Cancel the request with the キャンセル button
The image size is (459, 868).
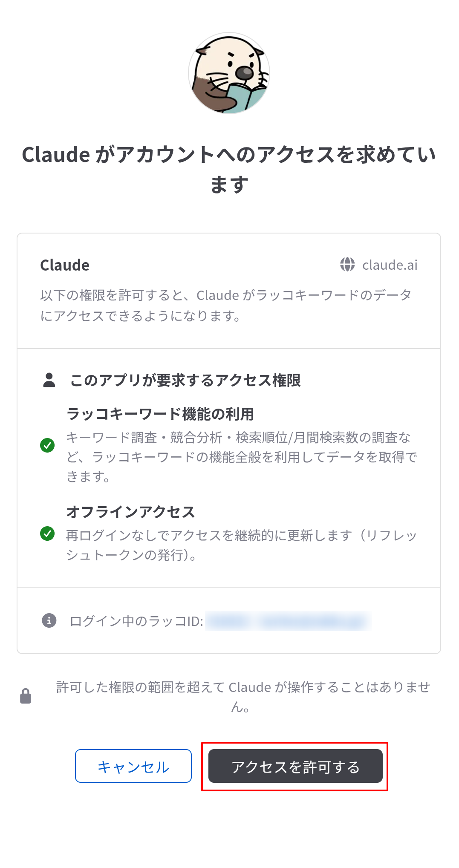point(133,766)
